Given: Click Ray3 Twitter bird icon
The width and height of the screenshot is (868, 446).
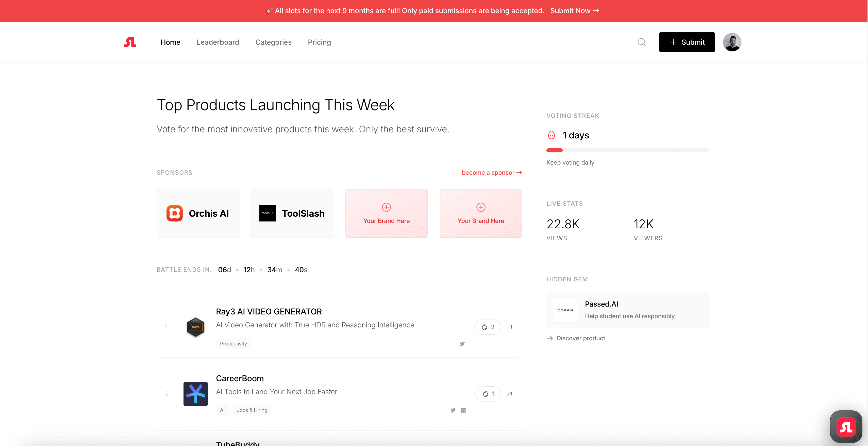Looking at the screenshot, I should [462, 344].
